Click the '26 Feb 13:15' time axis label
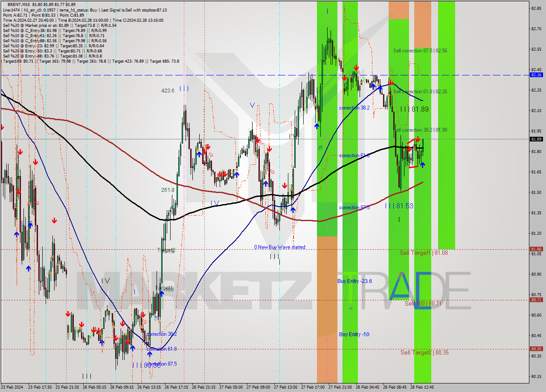The image size is (546, 392). 149,387
